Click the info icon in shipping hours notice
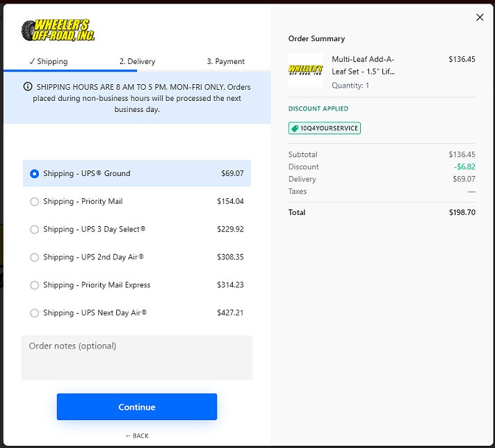 [28, 86]
